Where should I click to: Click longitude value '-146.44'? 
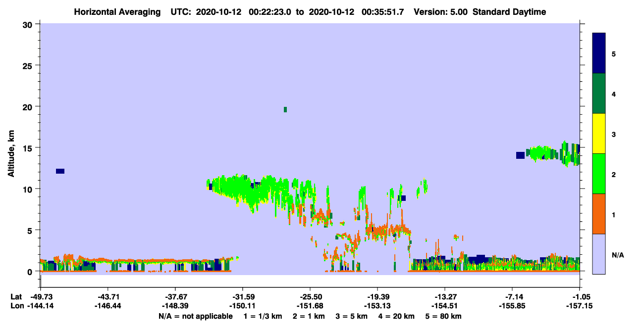pyautogui.click(x=108, y=306)
